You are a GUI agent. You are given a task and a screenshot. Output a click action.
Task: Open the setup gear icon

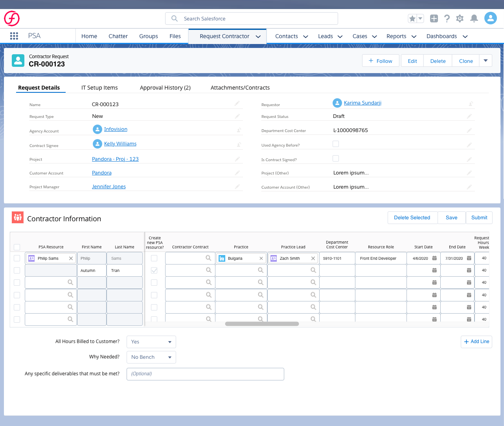click(460, 18)
